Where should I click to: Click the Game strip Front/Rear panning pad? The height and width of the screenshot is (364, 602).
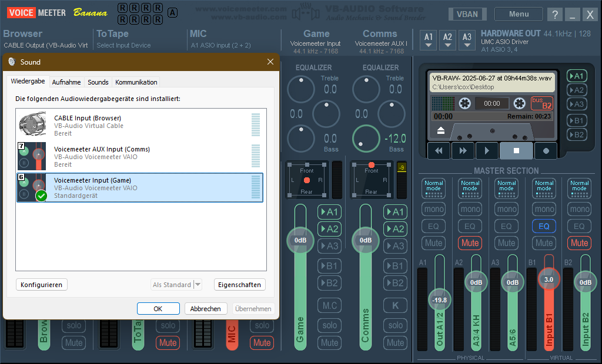307,180
